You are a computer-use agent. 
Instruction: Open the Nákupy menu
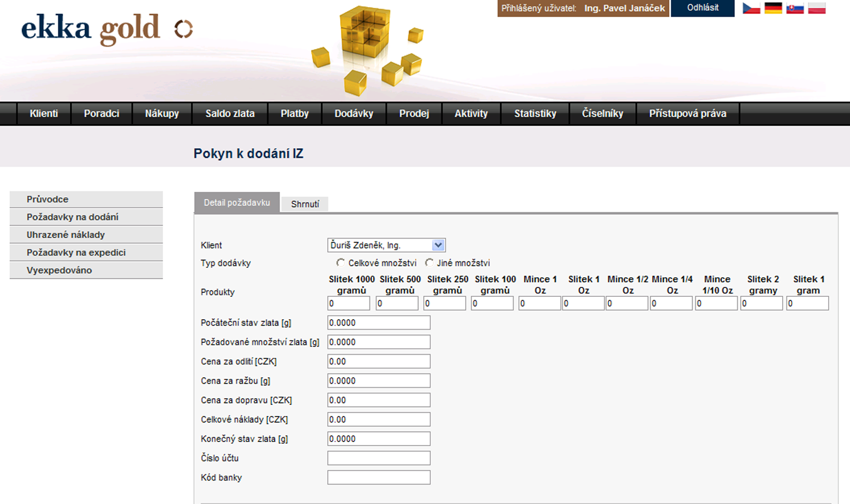(x=162, y=113)
